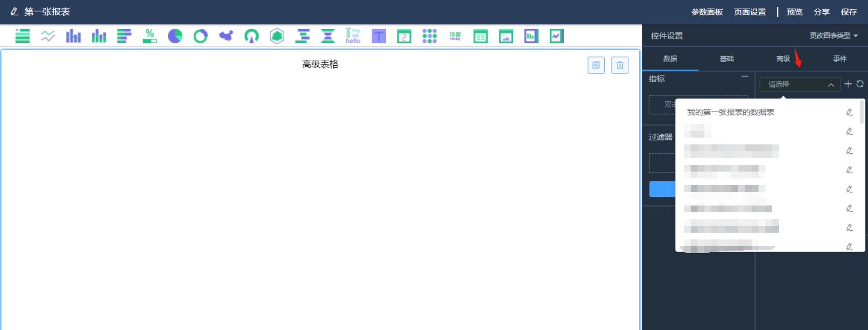868x330 pixels.
Task: Switch to the 高级 tab
Action: coord(783,58)
